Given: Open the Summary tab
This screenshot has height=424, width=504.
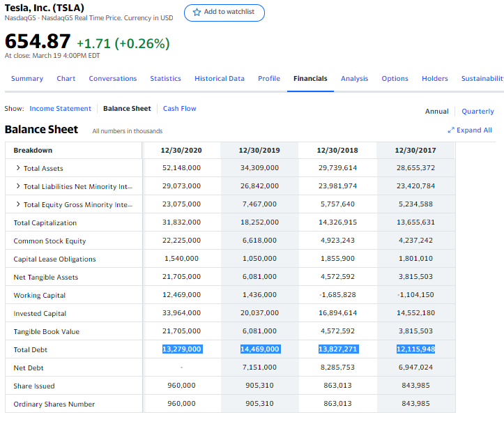Looking at the screenshot, I should coord(26,79).
